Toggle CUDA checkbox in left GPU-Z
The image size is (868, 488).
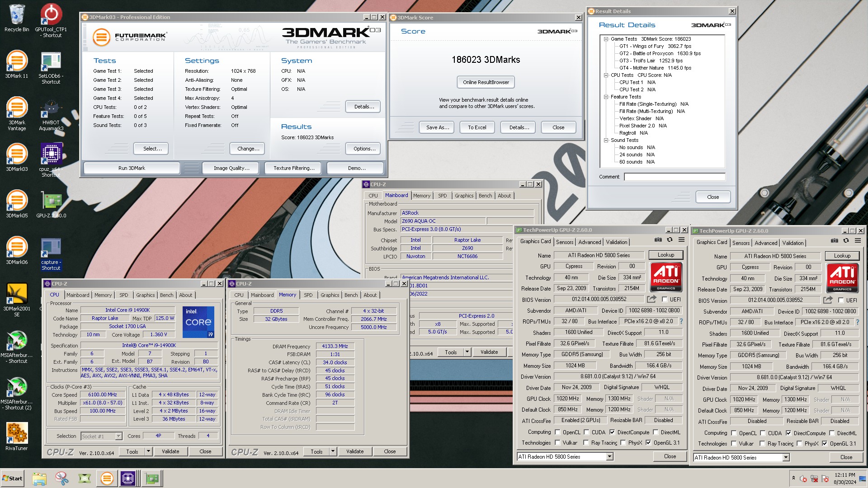pos(586,432)
